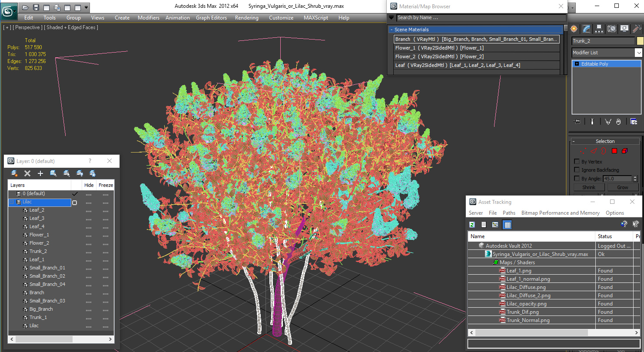This screenshot has height=352, width=644.
Task: Enable Ignore Backfacing checkbox
Action: (x=577, y=169)
